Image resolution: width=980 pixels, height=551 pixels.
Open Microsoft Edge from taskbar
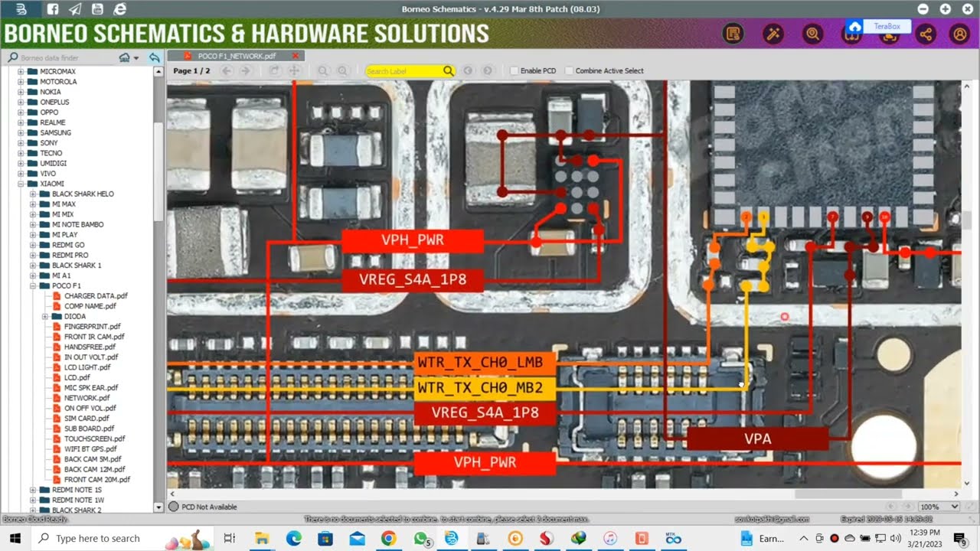point(293,538)
